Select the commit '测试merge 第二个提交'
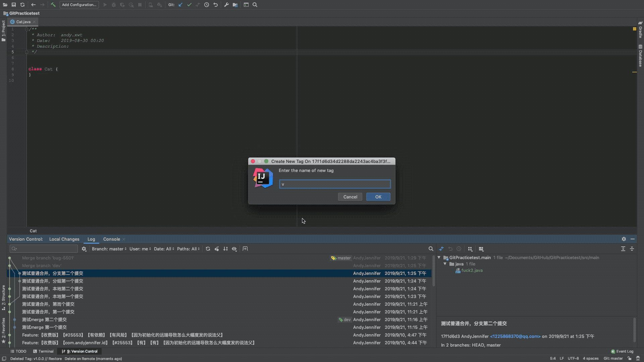The height and width of the screenshot is (362, 644). click(220, 319)
